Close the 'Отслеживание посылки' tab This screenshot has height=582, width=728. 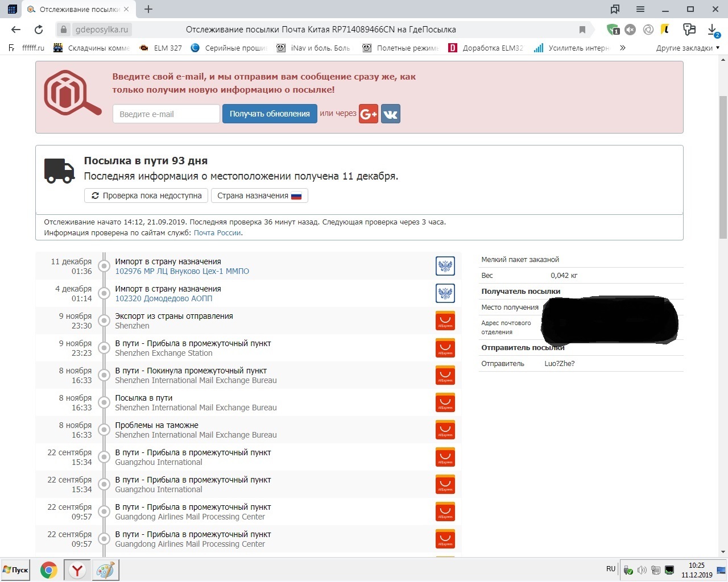coord(126,10)
